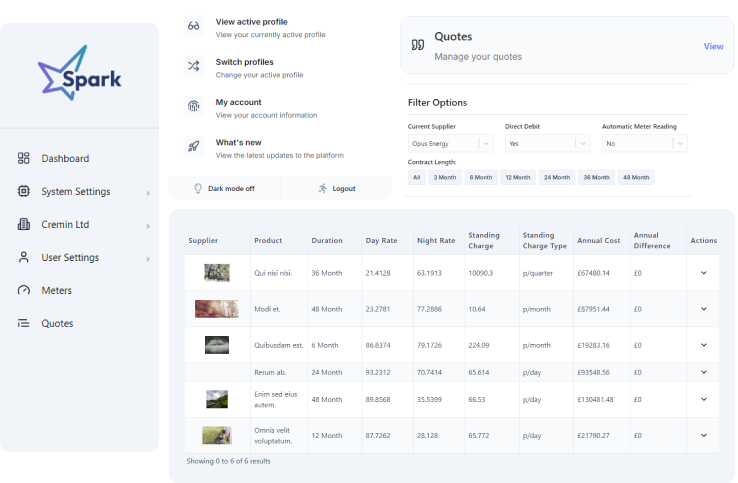
Task: Click the rocket icon for What's new
Action: [194, 148]
